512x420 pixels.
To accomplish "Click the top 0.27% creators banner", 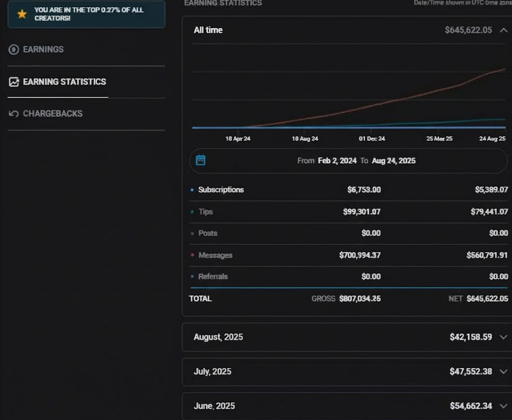I will tap(86, 14).
